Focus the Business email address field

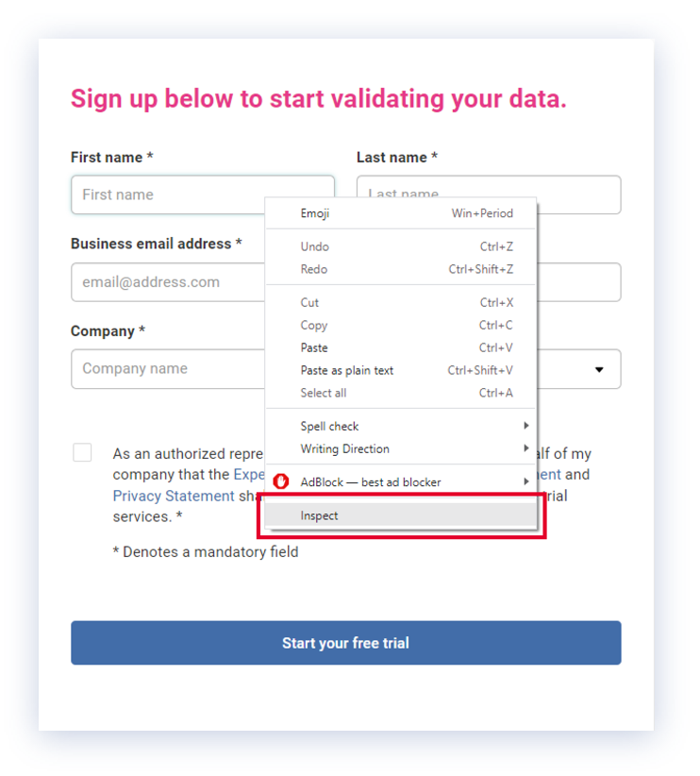click(x=167, y=282)
